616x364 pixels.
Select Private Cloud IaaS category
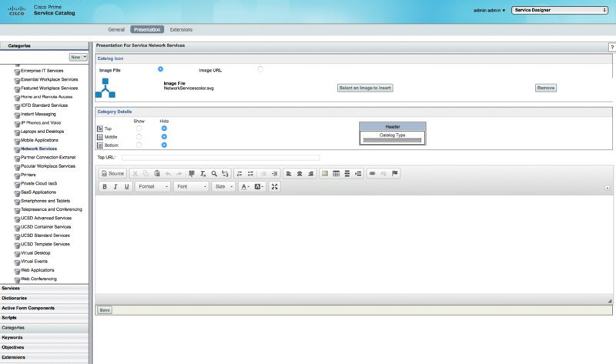click(39, 183)
